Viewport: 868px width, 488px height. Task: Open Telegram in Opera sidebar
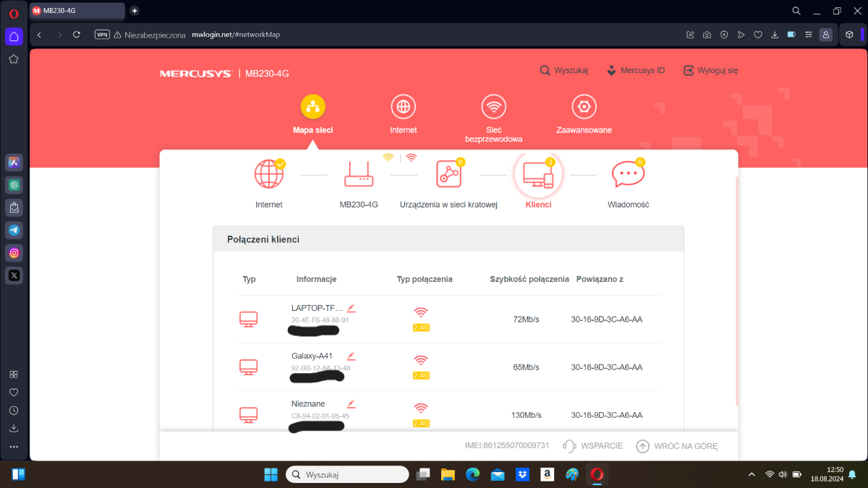coord(14,230)
